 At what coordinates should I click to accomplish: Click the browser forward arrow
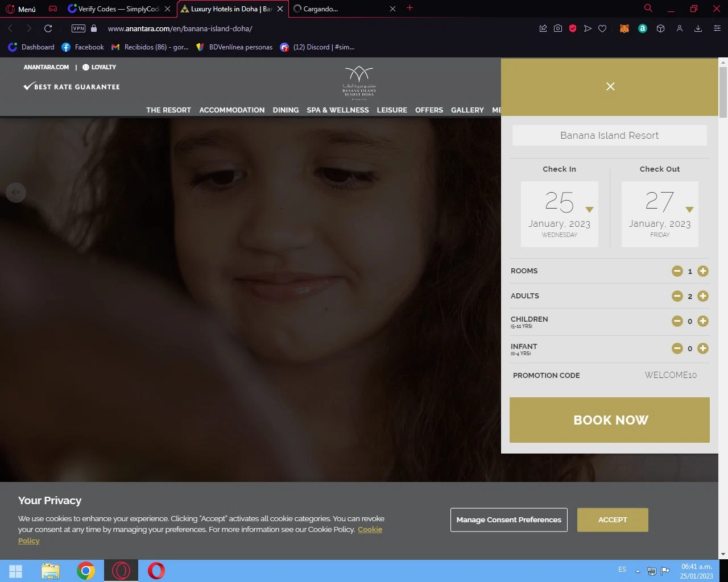pyautogui.click(x=29, y=28)
